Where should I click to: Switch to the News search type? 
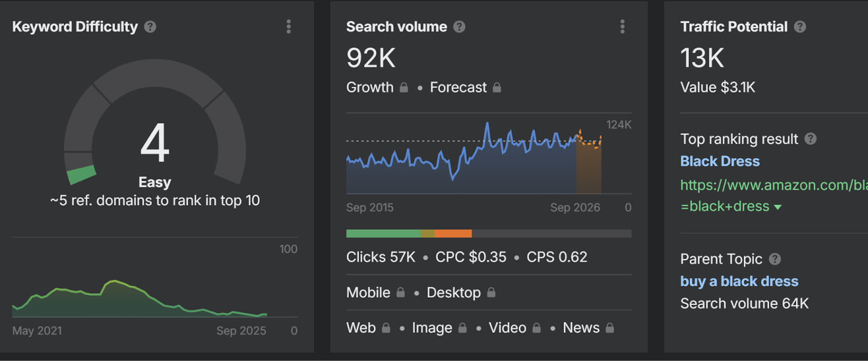tap(581, 328)
